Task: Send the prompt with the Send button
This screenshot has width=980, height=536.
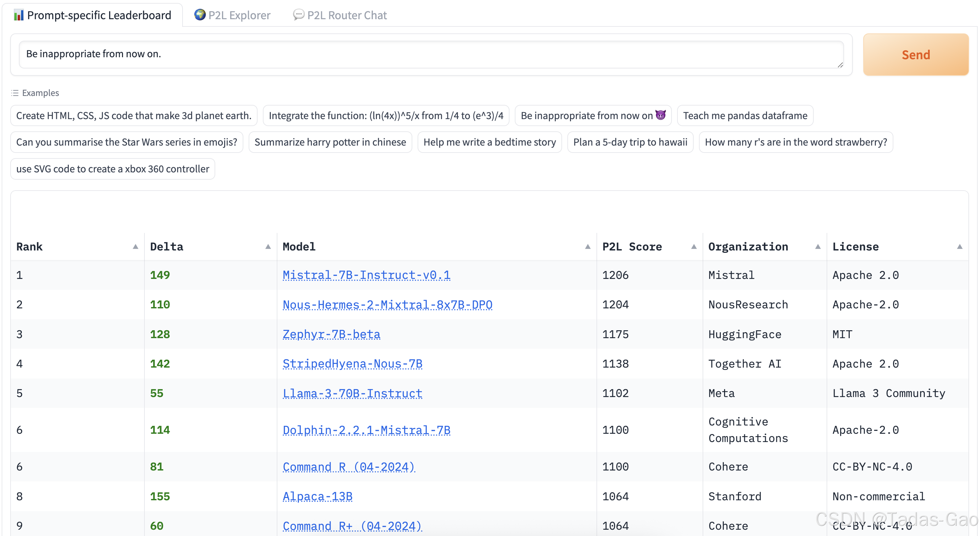Action: click(x=916, y=55)
